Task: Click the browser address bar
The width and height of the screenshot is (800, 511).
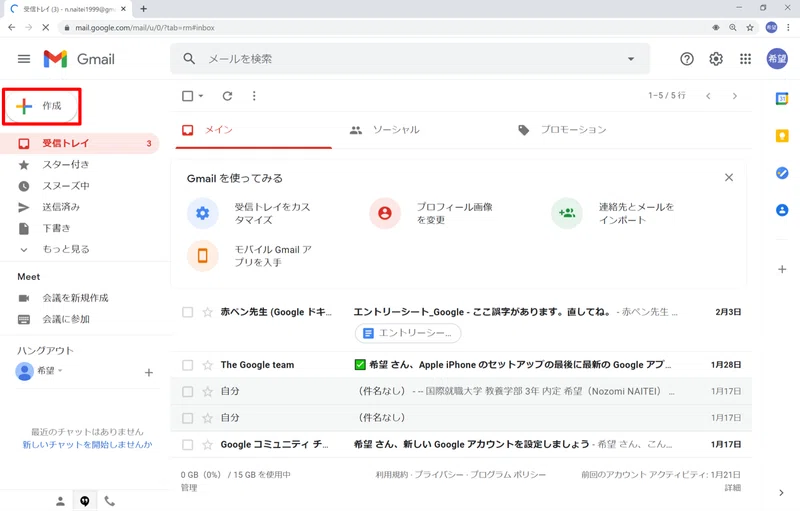Action: click(x=383, y=28)
